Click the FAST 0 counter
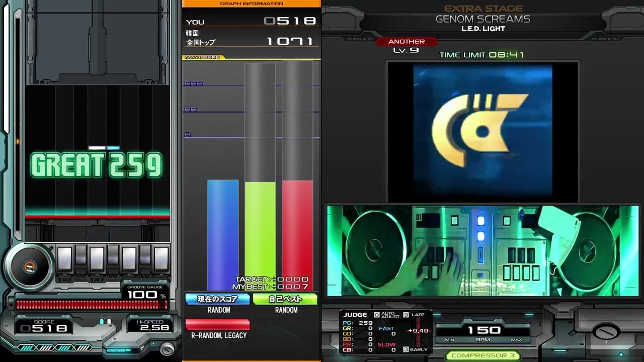 coord(387,331)
